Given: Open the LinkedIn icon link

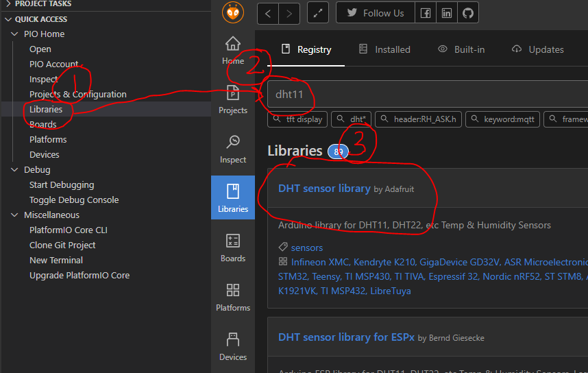Looking at the screenshot, I should tap(447, 13).
